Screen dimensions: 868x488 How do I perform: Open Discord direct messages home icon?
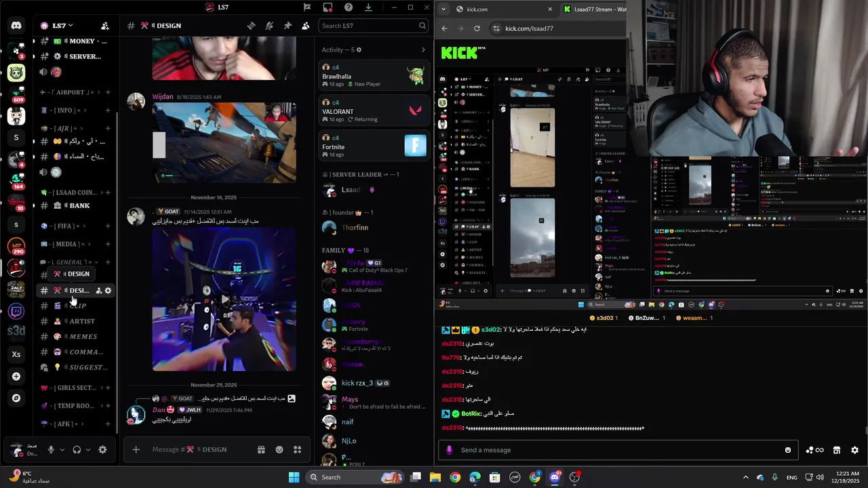coord(16,26)
